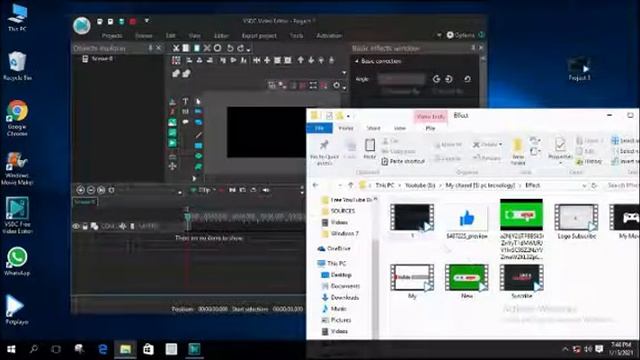Screen dimensions: 640x360
Task: Select the blue rectangle shape tool
Action: [x=198, y=145]
